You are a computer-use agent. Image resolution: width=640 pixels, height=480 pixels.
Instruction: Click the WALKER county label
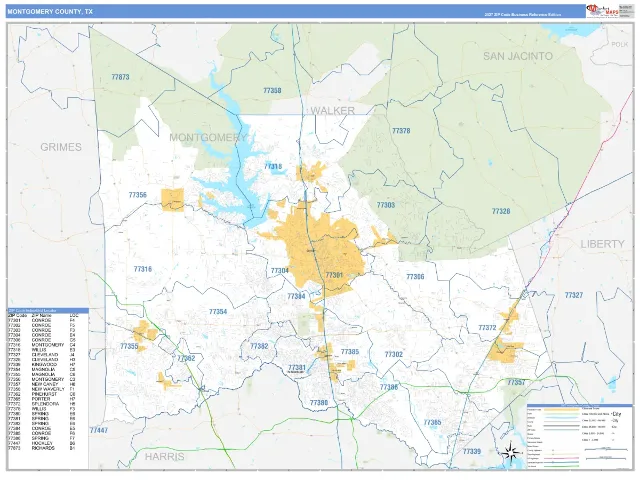click(x=332, y=111)
